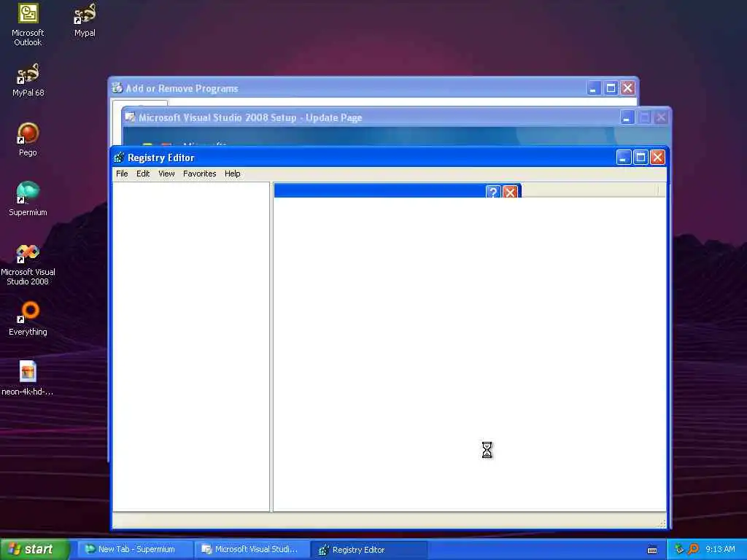The image size is (747, 560).
Task: Click the Start button
Action: 34,550
